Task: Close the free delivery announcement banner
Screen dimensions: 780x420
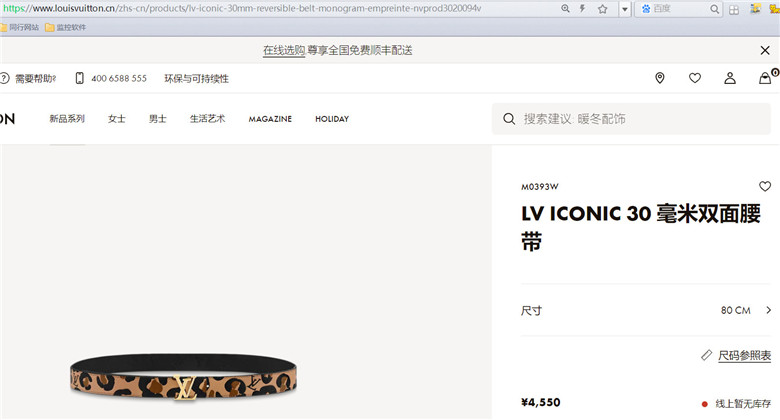Action: pos(765,50)
